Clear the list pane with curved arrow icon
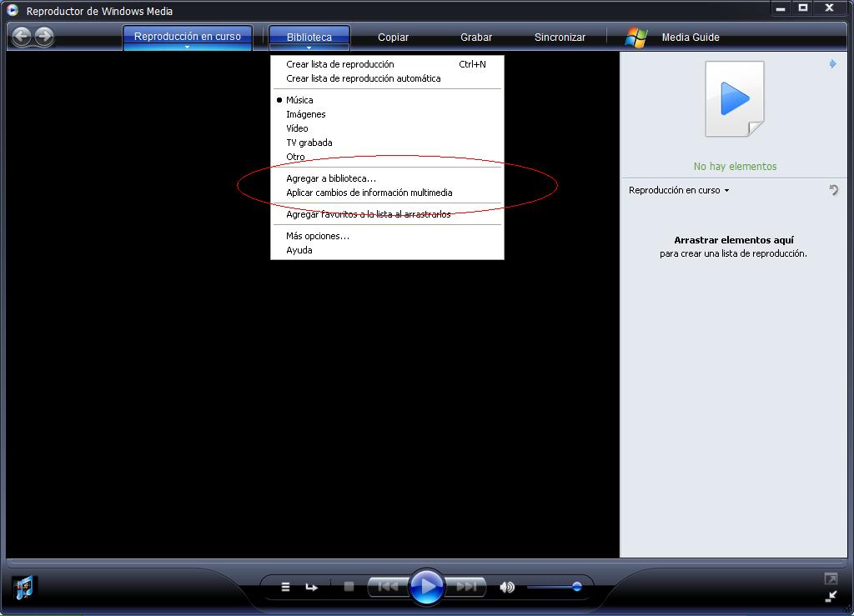 833,190
